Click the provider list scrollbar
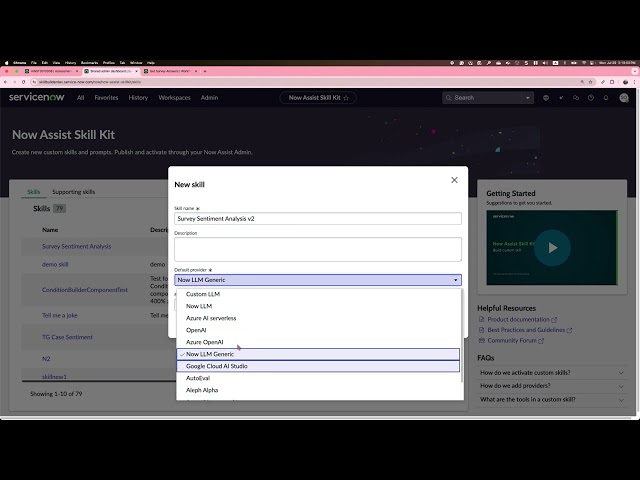The width and height of the screenshot is (640, 480). 462,336
